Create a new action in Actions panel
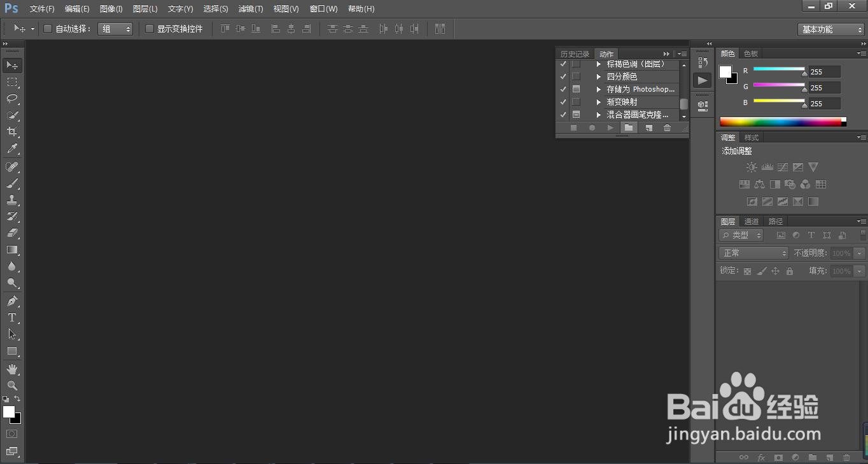Viewport: 868px width, 464px height. click(x=648, y=128)
